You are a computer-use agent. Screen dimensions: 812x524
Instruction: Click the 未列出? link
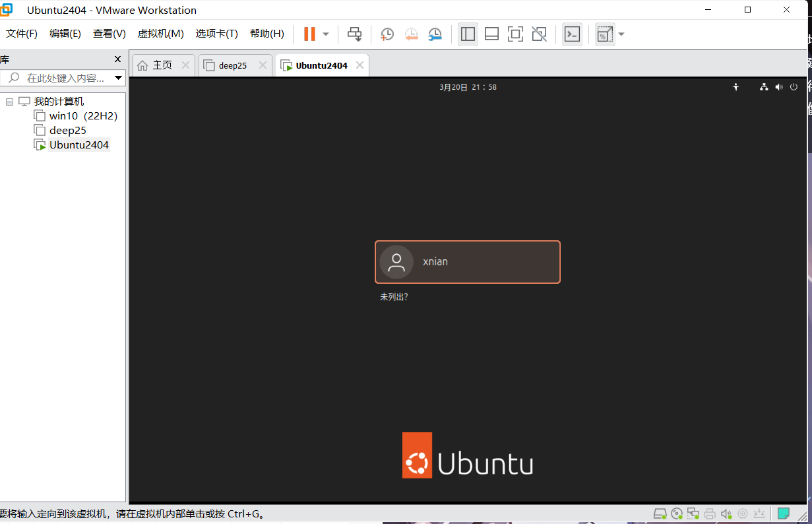pos(394,297)
